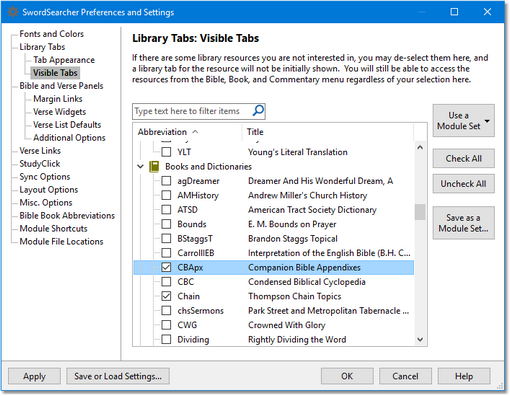Screen dimensions: 510x396
Task: Select the Library Tabs tree item
Action: click(x=42, y=47)
